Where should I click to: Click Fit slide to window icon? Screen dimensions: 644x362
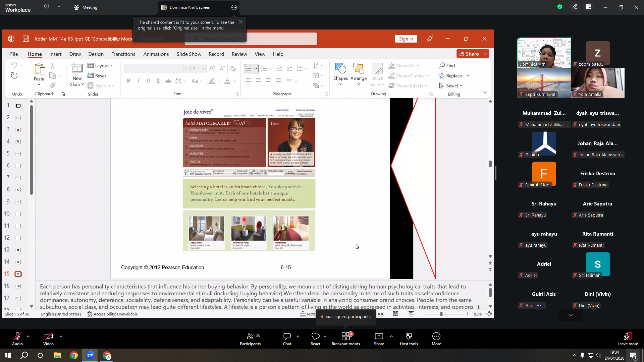tap(489, 314)
